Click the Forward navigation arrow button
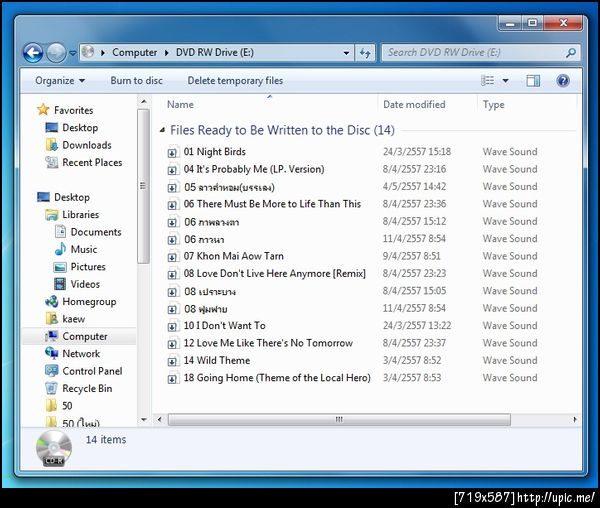Viewport: 600px width, 508px height. 56,53
